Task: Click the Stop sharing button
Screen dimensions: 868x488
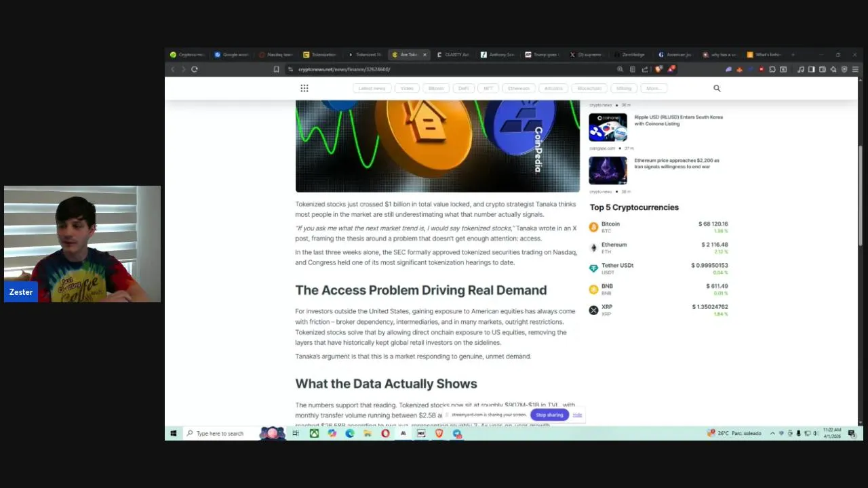Action: pyautogui.click(x=549, y=415)
